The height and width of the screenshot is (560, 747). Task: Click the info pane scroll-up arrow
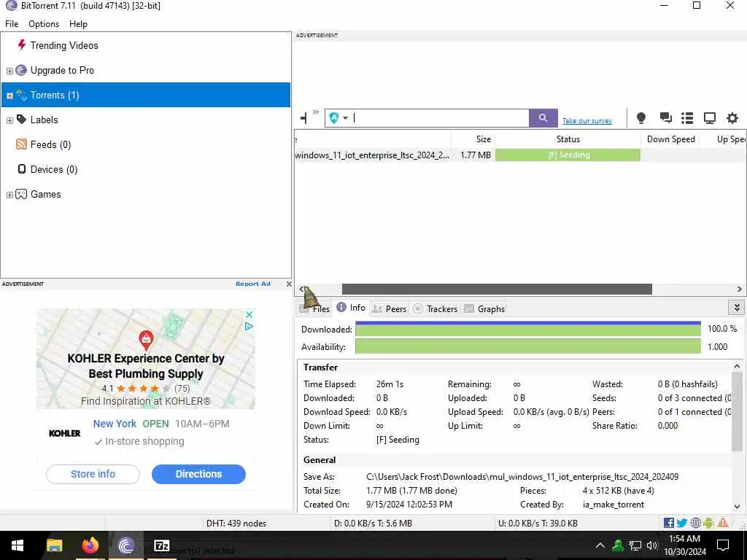[x=737, y=366]
